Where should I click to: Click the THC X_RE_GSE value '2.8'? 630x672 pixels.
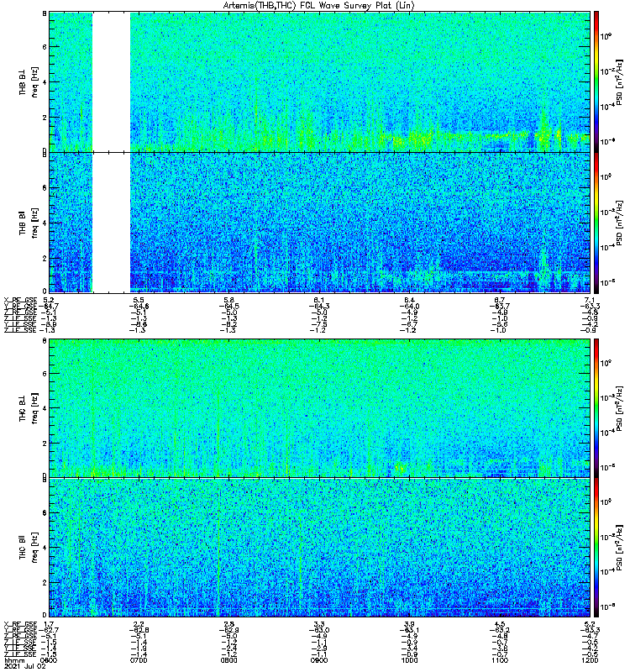point(228,624)
